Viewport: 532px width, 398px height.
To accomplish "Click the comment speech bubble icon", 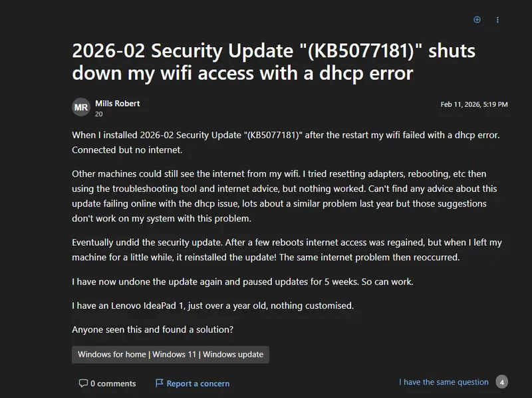I will click(82, 383).
